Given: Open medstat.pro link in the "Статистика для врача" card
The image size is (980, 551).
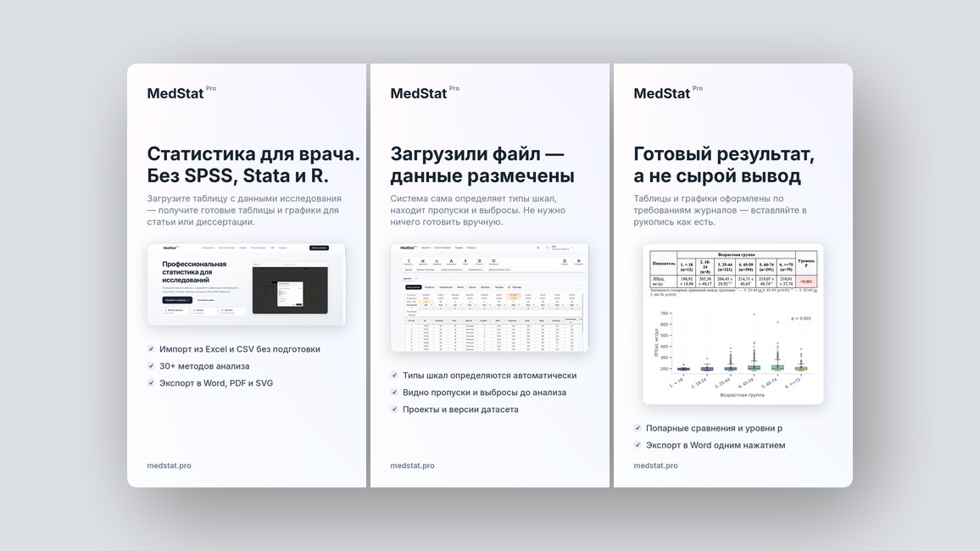Looking at the screenshot, I should click(x=169, y=465).
